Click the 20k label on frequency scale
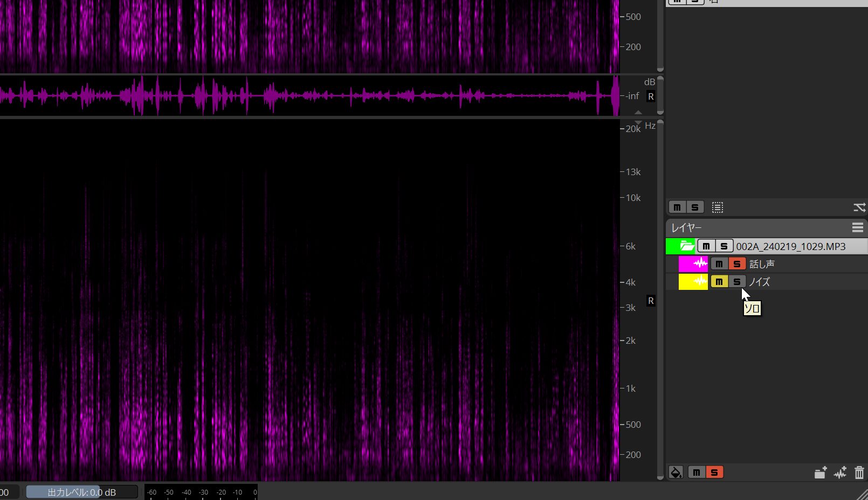This screenshot has width=868, height=500. click(x=633, y=129)
